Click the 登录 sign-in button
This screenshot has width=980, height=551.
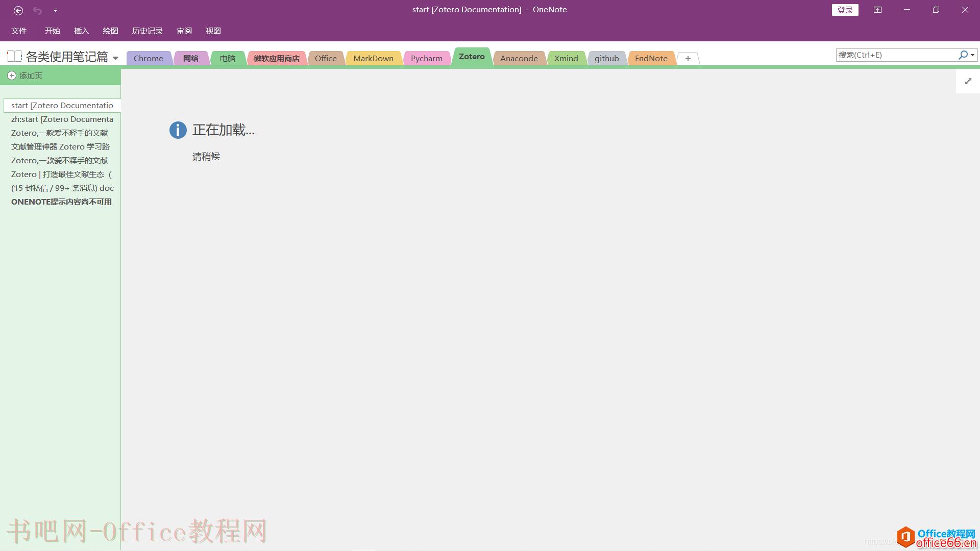click(x=845, y=10)
